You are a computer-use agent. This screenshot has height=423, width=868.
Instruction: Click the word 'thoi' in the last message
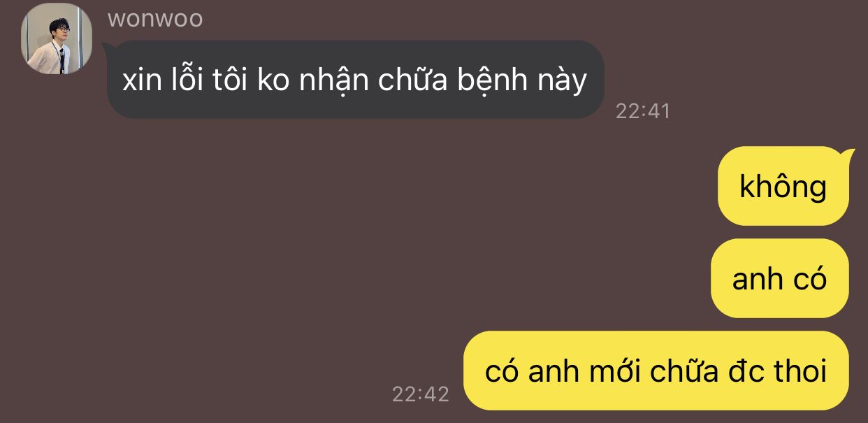(x=798, y=371)
